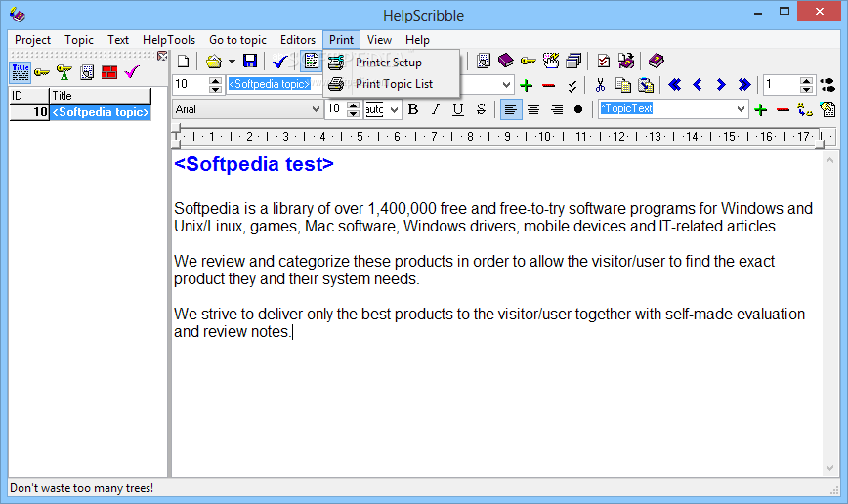Open the topic title dropdown arrow
This screenshot has width=848, height=504.
(506, 85)
